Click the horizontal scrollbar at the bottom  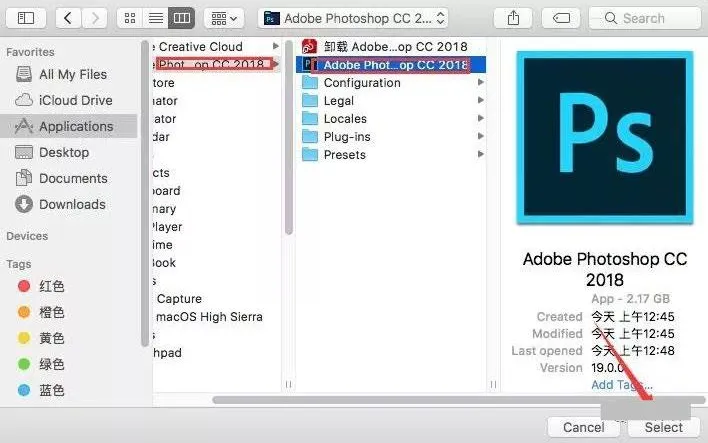tap(458, 400)
